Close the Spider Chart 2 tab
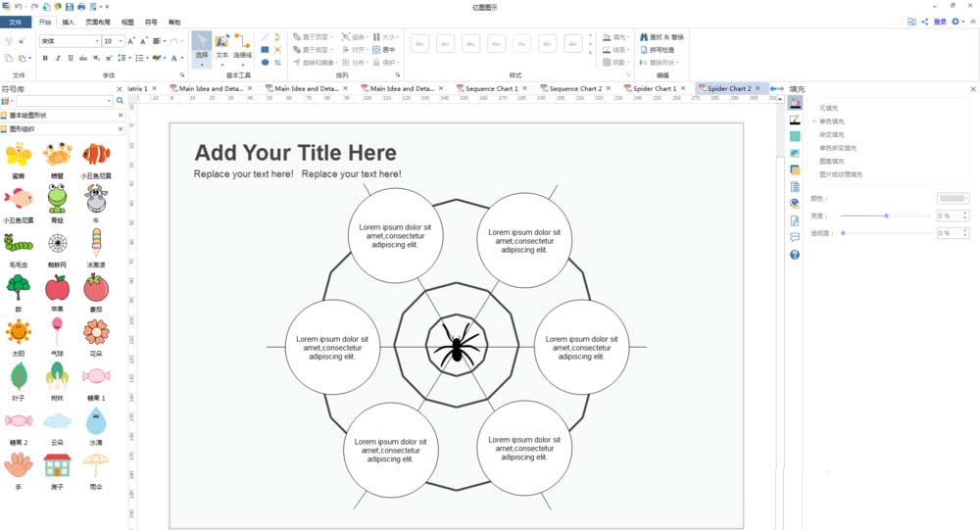The image size is (980, 530). coord(758,88)
